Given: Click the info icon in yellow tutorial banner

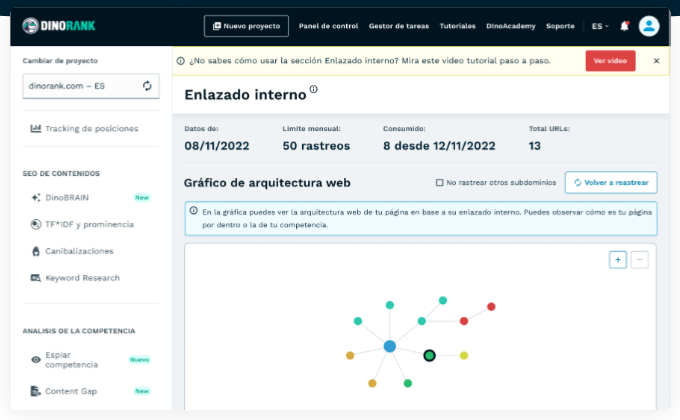Looking at the screenshot, I should (181, 61).
